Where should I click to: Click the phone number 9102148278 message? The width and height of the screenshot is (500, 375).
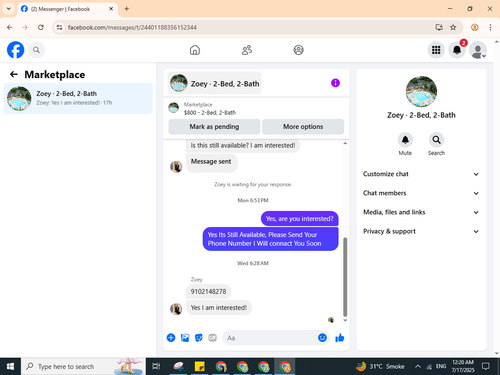coord(208,291)
